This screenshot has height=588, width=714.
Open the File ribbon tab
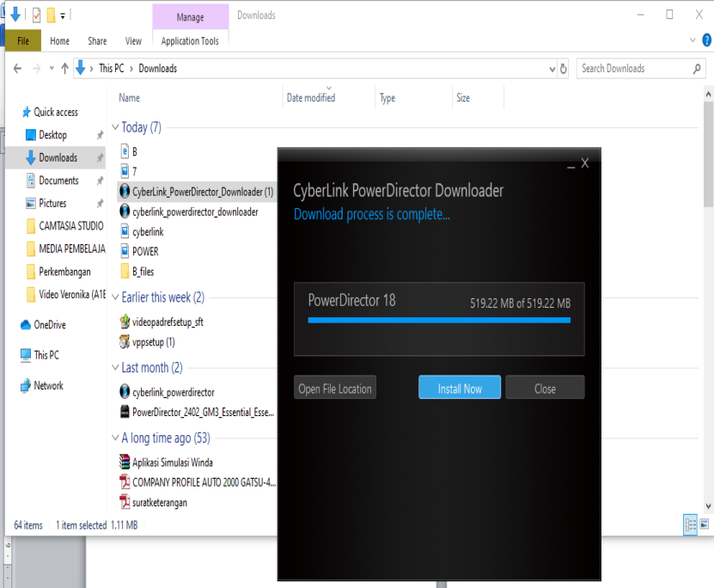(22, 41)
